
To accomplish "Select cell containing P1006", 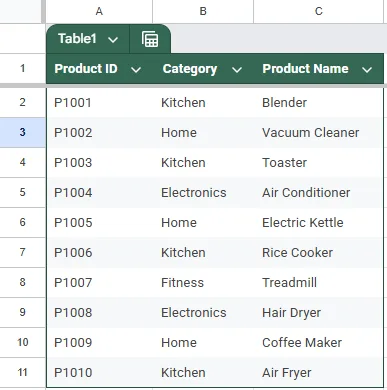I will pyautogui.click(x=99, y=252).
